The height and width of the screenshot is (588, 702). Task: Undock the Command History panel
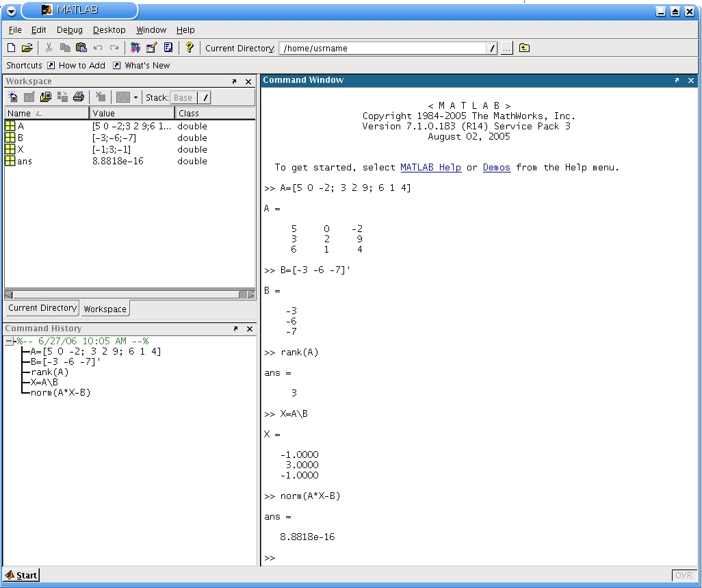pyautogui.click(x=235, y=329)
